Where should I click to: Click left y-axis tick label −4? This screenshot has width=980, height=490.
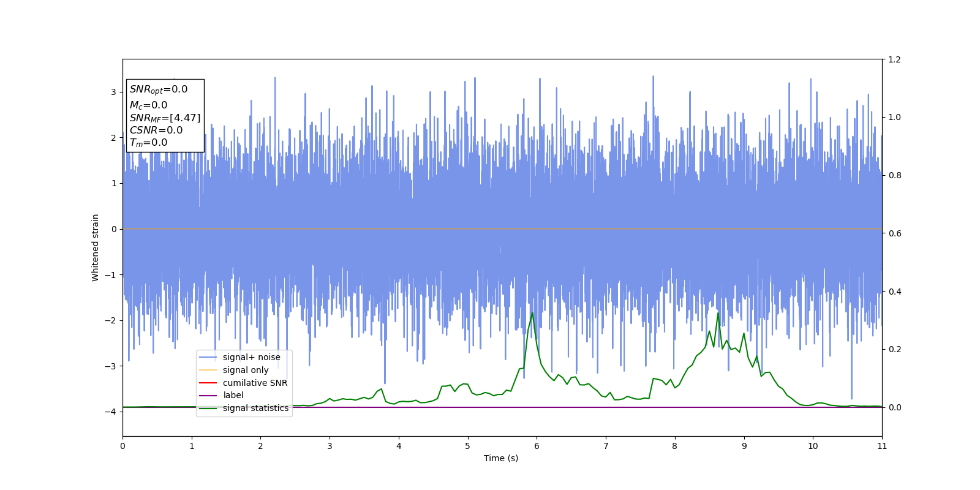pyautogui.click(x=110, y=412)
